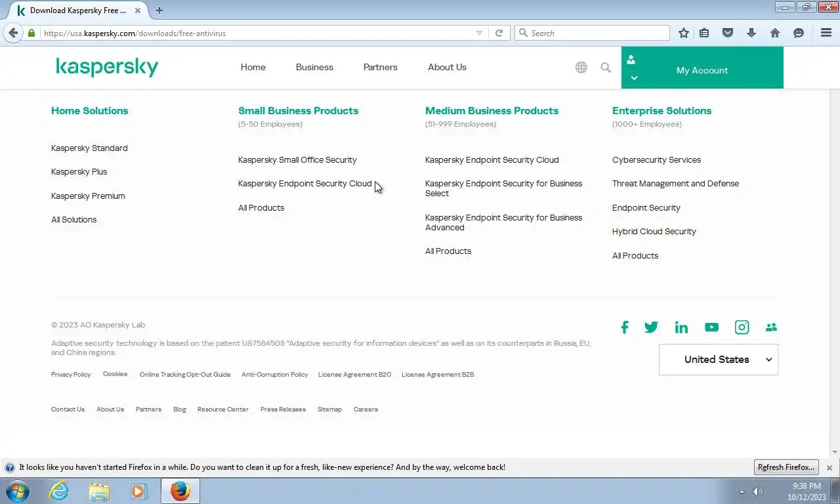Open Contact Us footer link
This screenshot has height=504, width=840.
pyautogui.click(x=68, y=409)
